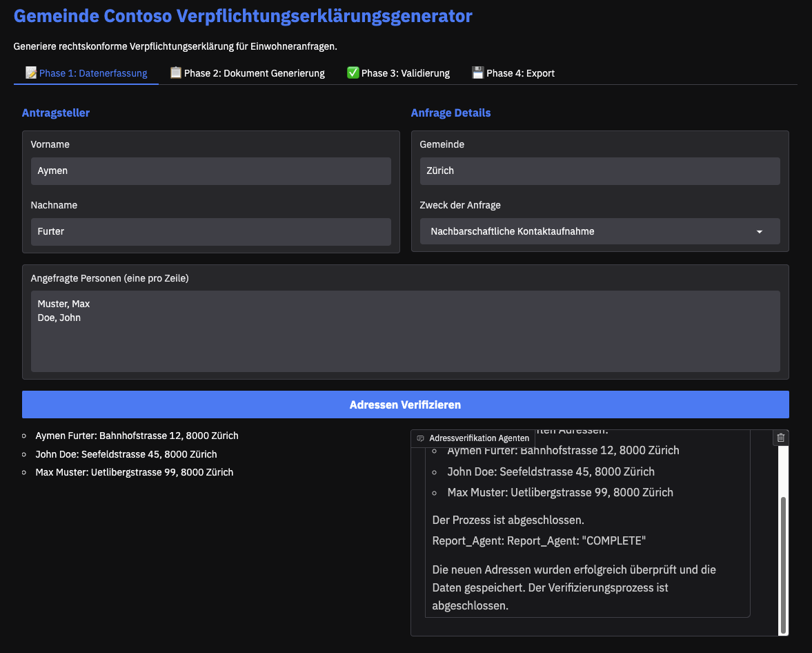Screen dimensions: 812x653
Task: Click the memo icon on Phase 1 tab
Action: tap(31, 72)
